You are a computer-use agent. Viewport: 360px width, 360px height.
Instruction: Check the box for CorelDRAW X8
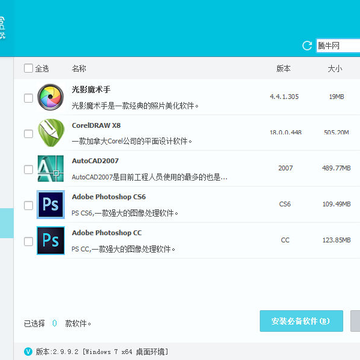28,134
